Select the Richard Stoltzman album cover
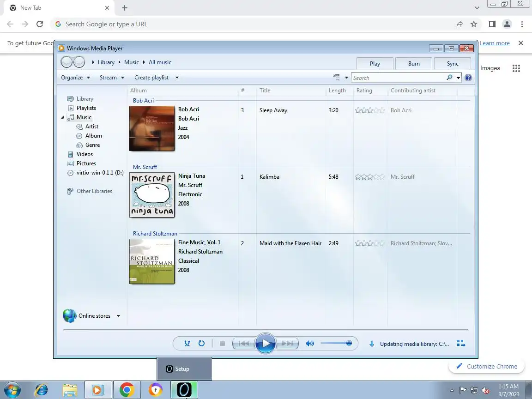Image resolution: width=532 pixels, height=399 pixels. tap(152, 261)
